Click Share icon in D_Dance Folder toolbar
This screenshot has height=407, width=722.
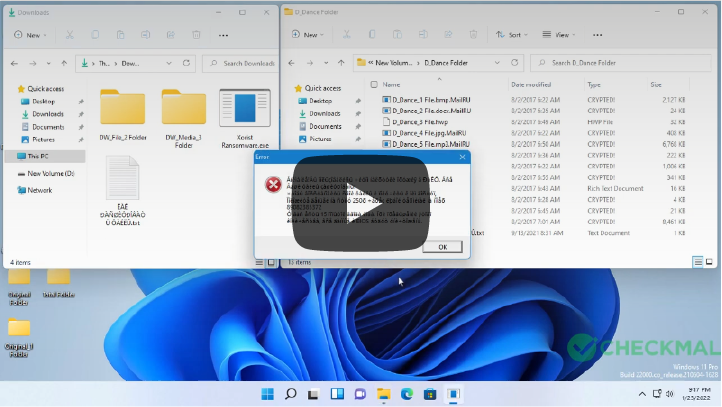pos(448,35)
